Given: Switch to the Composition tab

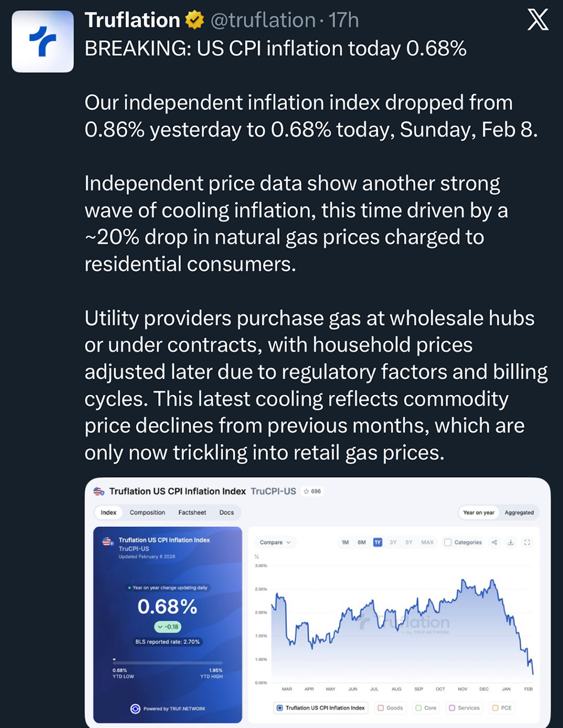Looking at the screenshot, I should pyautogui.click(x=147, y=512).
